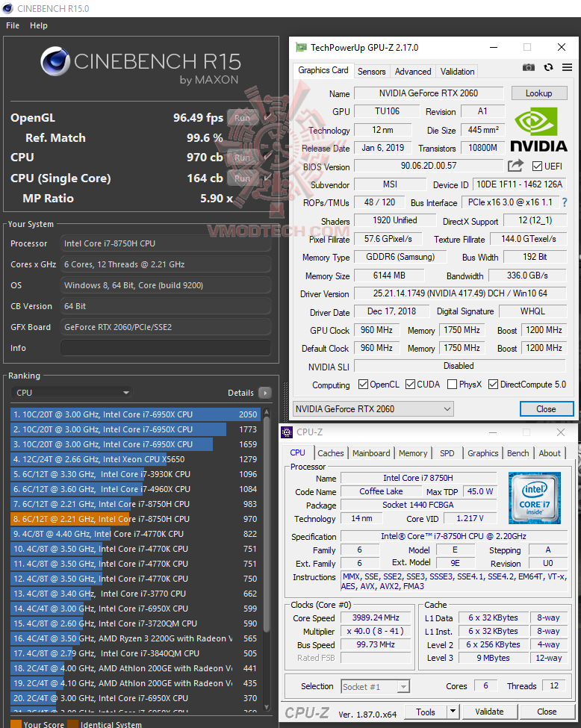Click the Processor field Intel Core i7-8750H CPU
Image resolution: width=581 pixels, height=728 pixels.
[x=165, y=243]
